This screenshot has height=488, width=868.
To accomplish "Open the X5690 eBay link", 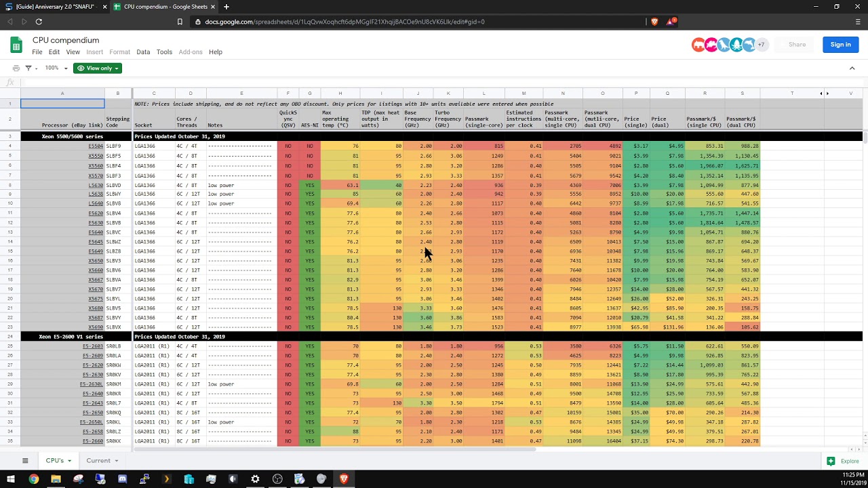I will tap(96, 327).
